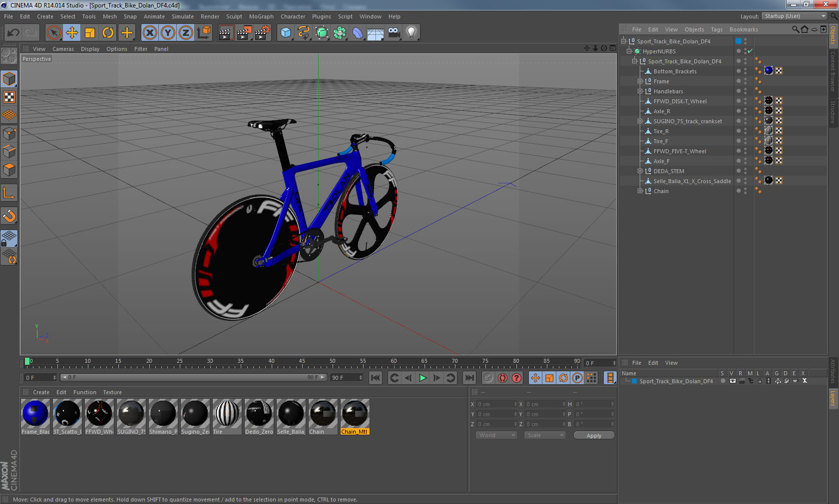839x504 pixels.
Task: Select the Rotate tool in top toolbar
Action: [108, 33]
